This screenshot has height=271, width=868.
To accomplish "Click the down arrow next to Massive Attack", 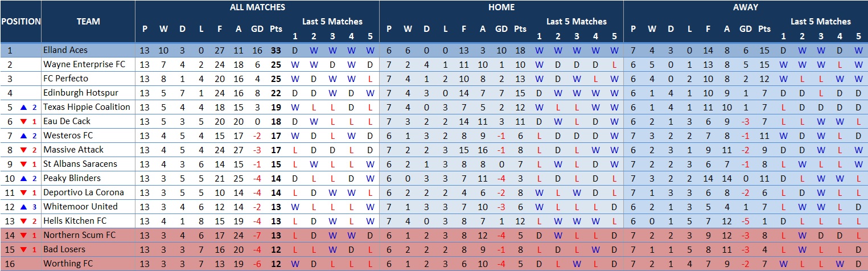I will pos(24,150).
